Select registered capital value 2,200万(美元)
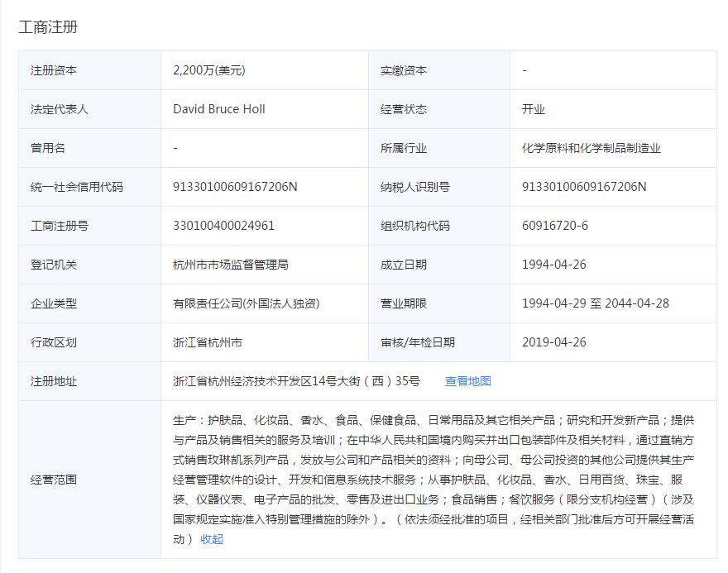 coord(209,70)
